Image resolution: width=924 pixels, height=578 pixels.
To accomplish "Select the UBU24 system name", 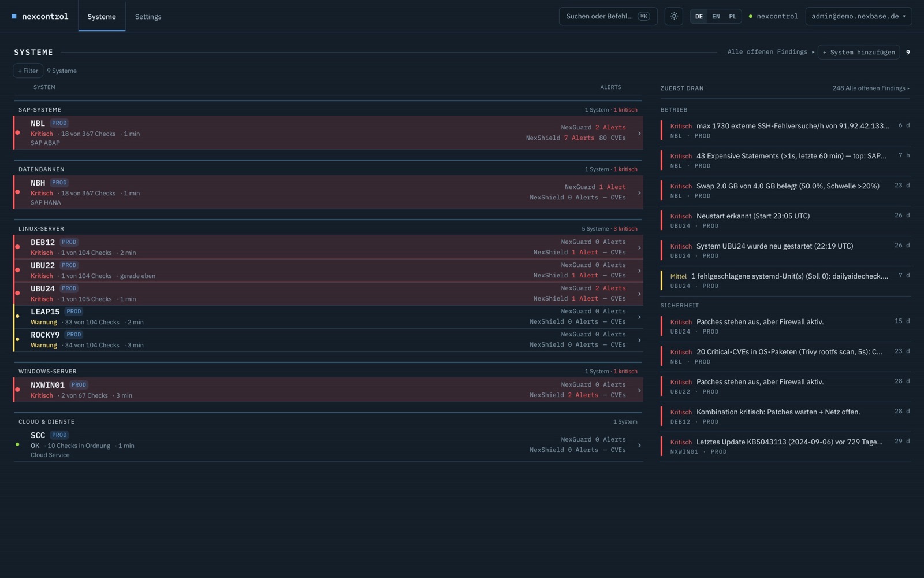I will 43,288.
